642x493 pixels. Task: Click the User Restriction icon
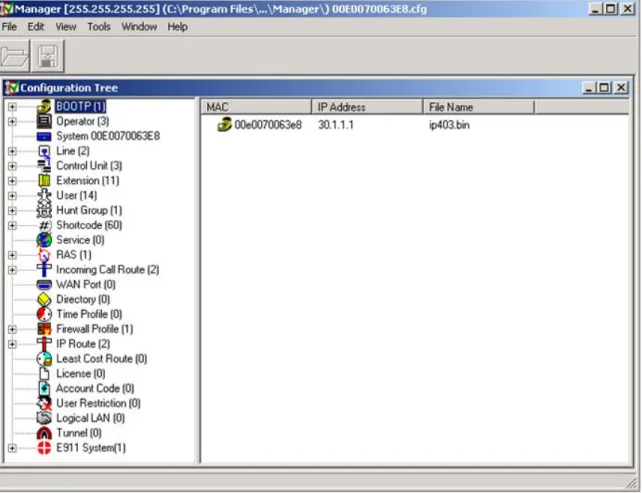(x=44, y=403)
